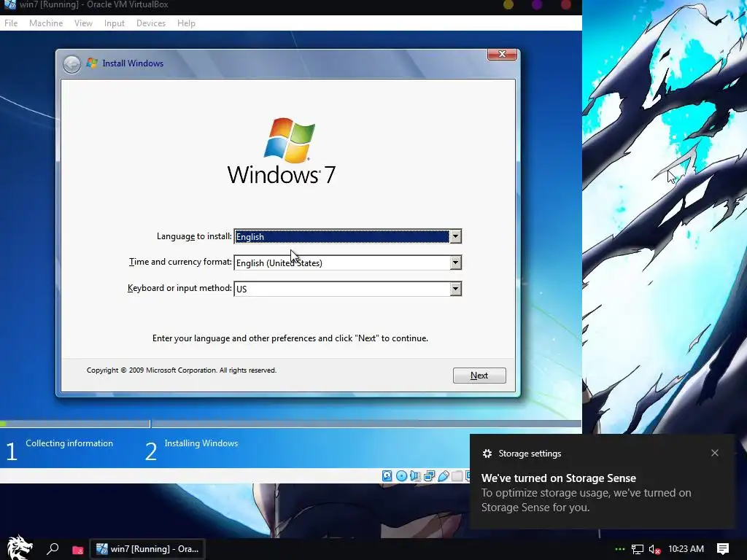Click the network adapters status icon
This screenshot has height=560, width=747.
tap(429, 475)
